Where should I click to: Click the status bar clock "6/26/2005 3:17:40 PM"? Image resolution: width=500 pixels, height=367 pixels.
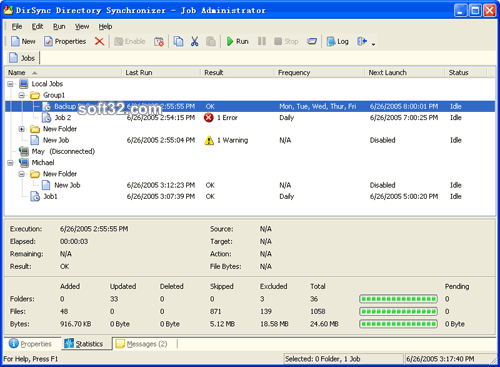point(440,359)
